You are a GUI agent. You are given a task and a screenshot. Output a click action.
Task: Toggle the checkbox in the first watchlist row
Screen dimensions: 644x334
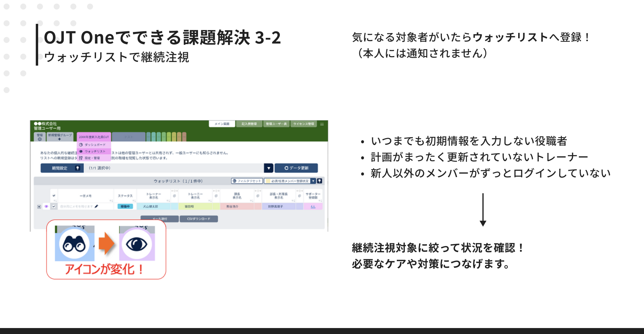tap(54, 206)
